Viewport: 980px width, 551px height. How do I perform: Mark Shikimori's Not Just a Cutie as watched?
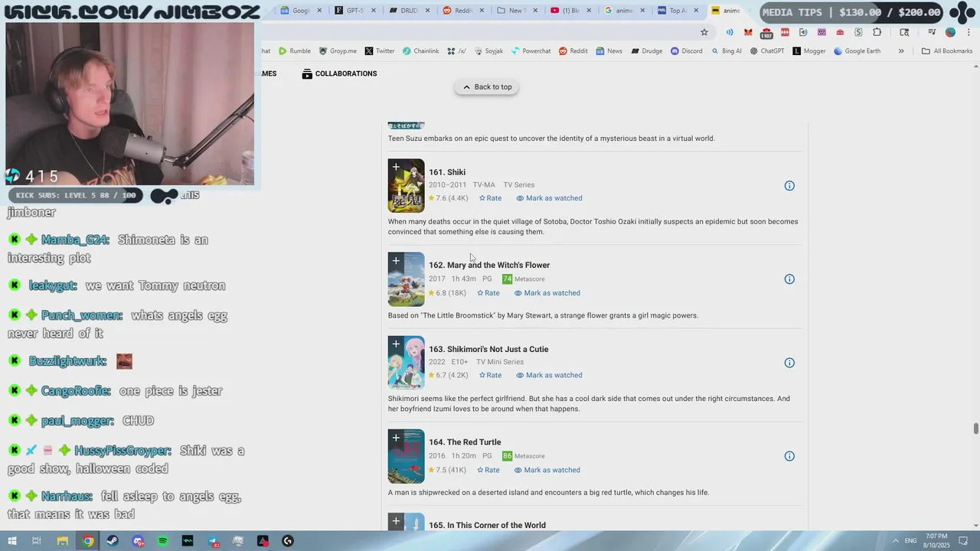point(549,375)
